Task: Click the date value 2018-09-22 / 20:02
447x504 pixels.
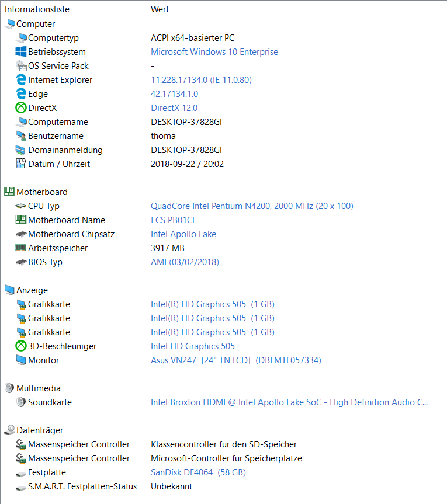Action: (187, 164)
